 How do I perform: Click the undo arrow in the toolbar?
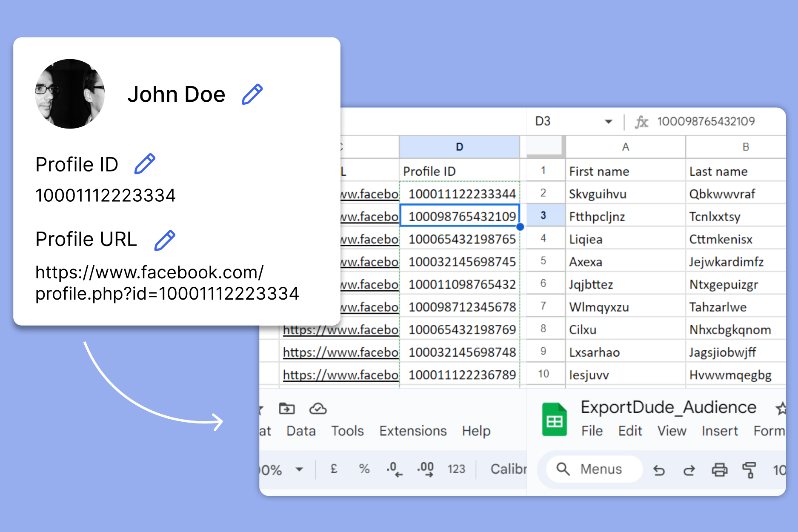(659, 470)
